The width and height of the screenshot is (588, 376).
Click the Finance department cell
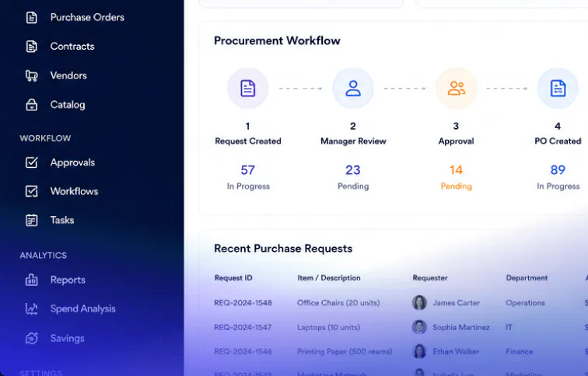coord(520,351)
